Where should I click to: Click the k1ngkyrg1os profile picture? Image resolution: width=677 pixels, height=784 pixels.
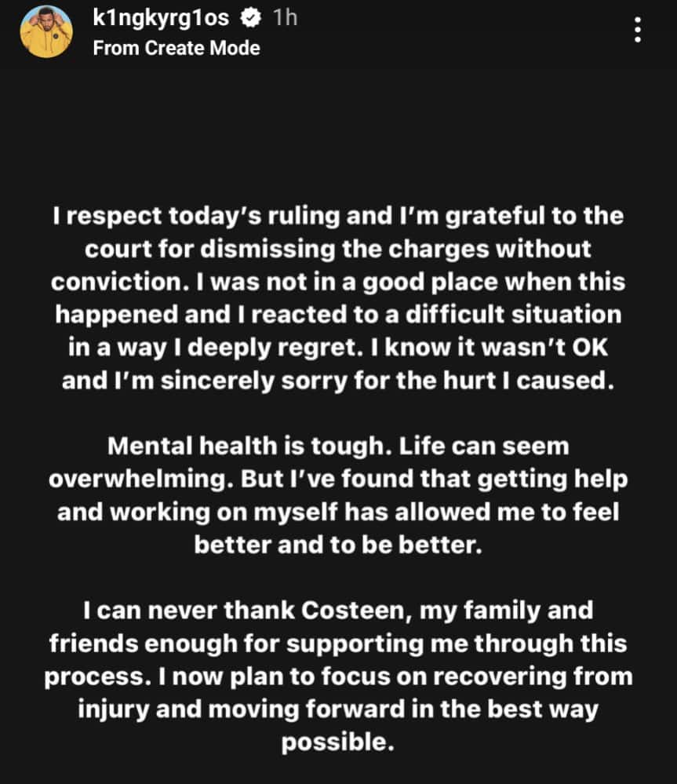coord(46,31)
